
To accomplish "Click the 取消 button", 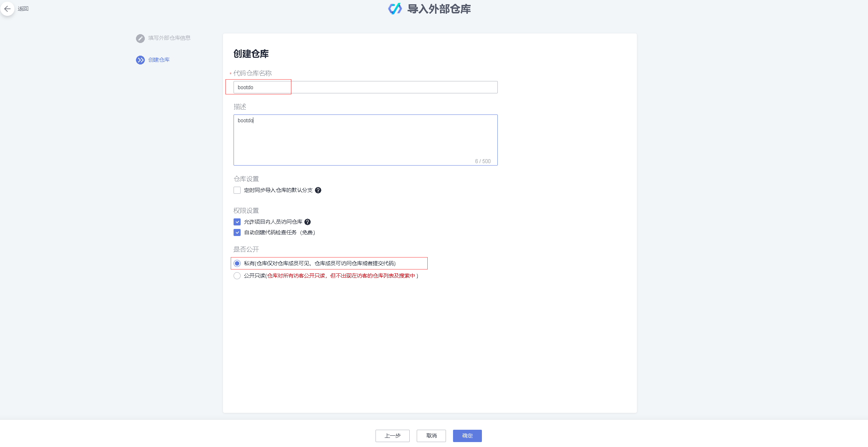I will [x=431, y=436].
